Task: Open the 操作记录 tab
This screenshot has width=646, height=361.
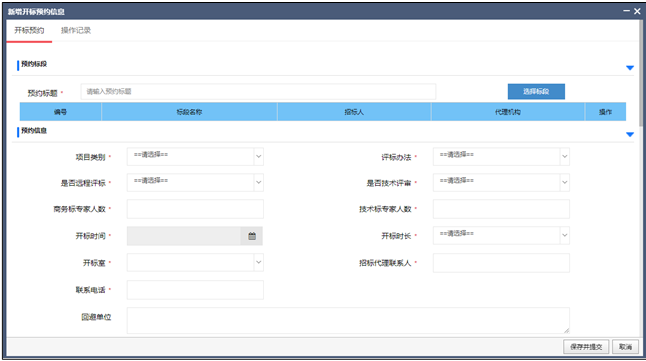Action: point(76,30)
